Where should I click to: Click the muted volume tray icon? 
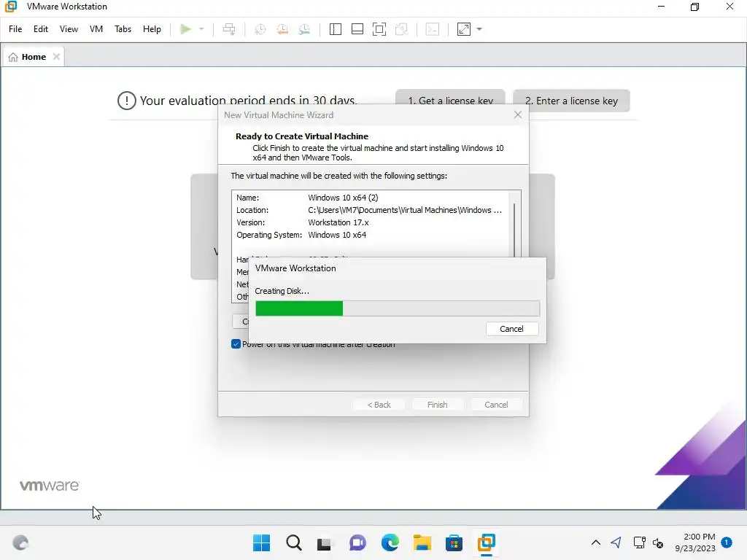[x=659, y=542]
